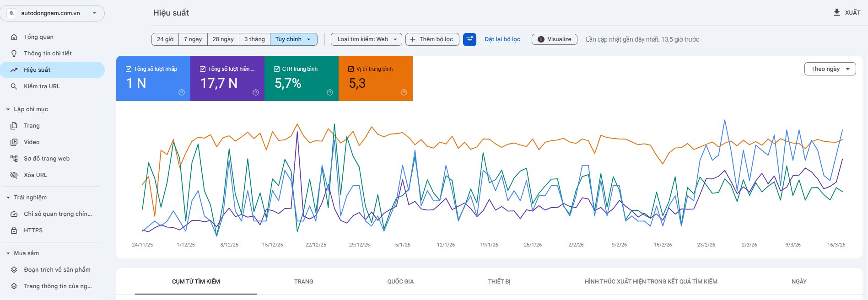Expand the Theo ngày dropdown

tap(830, 69)
